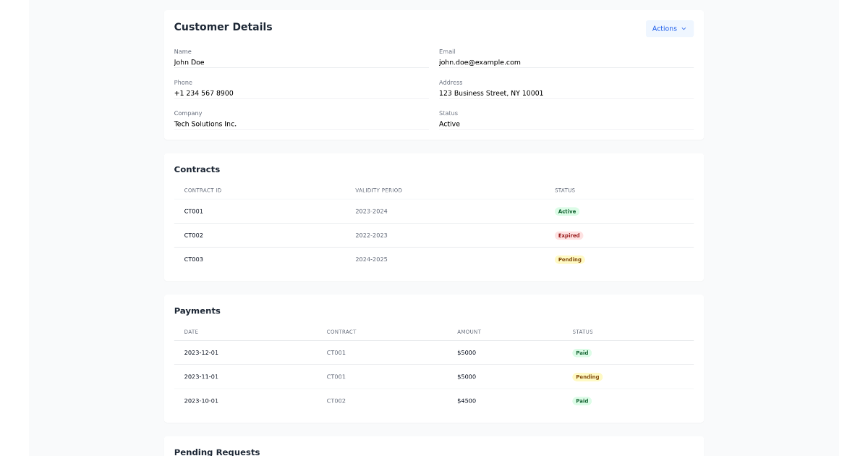Click the Active badge on contract CT001
This screenshot has height=456, width=868.
click(567, 211)
